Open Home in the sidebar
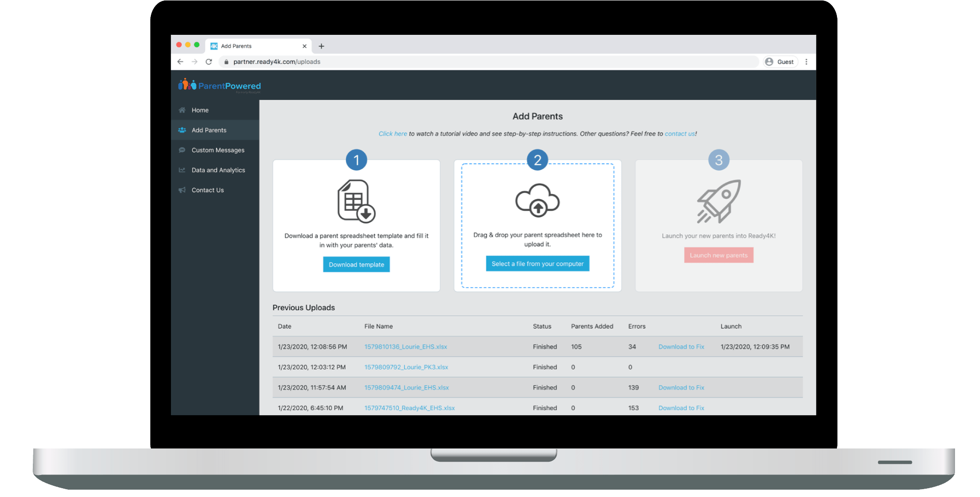 point(200,110)
